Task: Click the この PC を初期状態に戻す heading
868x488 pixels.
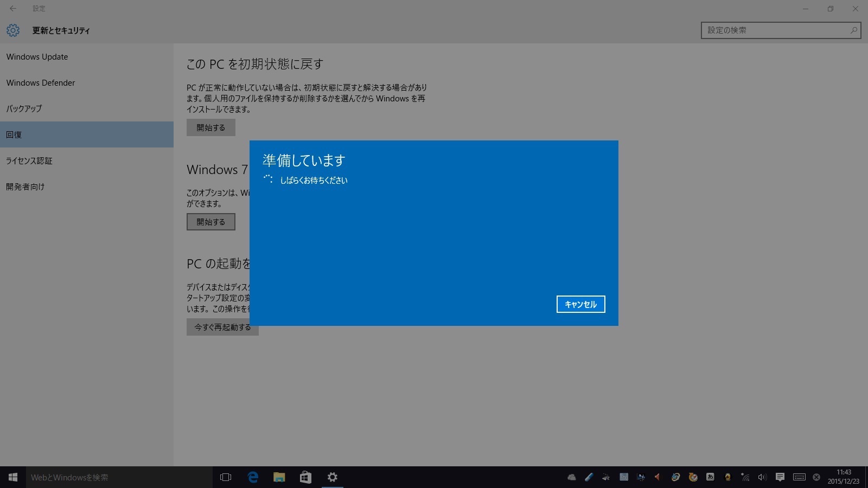Action: (x=255, y=64)
